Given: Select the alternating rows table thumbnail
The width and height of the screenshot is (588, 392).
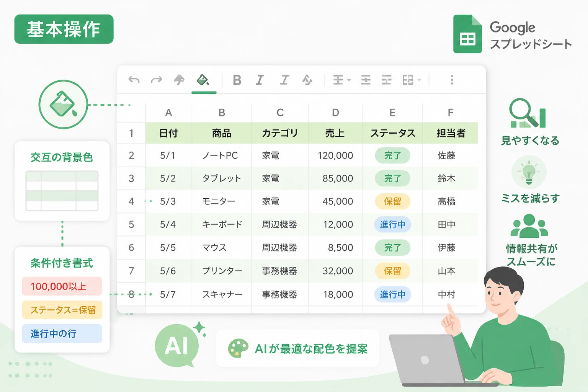Looking at the screenshot, I should point(62,191).
